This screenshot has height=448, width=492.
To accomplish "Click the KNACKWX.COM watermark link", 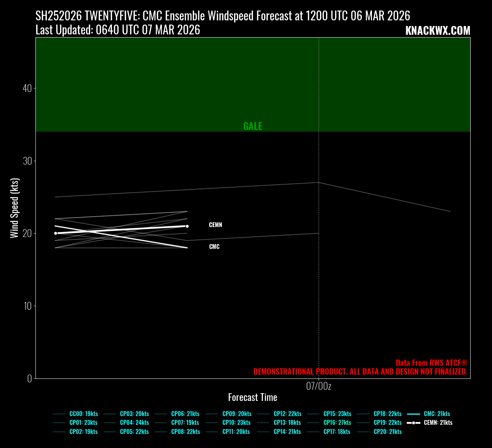I will coord(438,31).
